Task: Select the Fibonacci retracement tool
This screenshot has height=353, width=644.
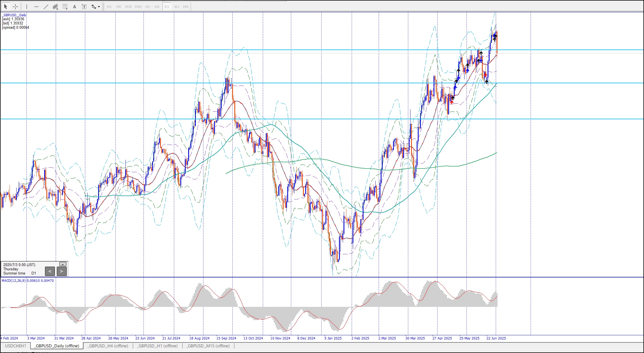Action: pos(65,6)
